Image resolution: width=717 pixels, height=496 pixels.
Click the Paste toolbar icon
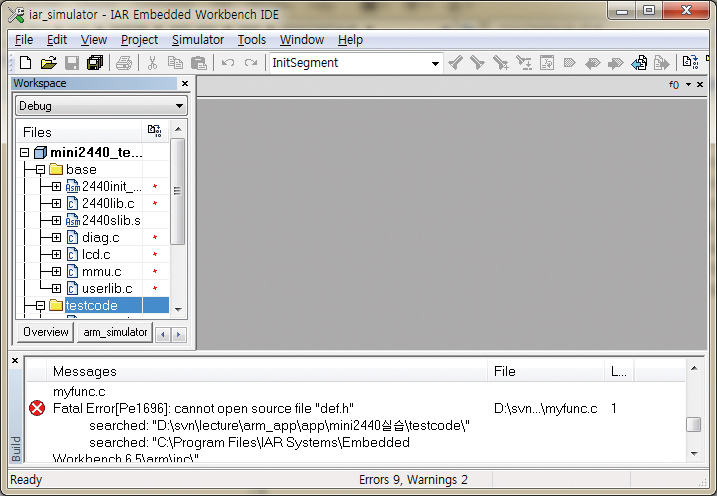point(199,63)
